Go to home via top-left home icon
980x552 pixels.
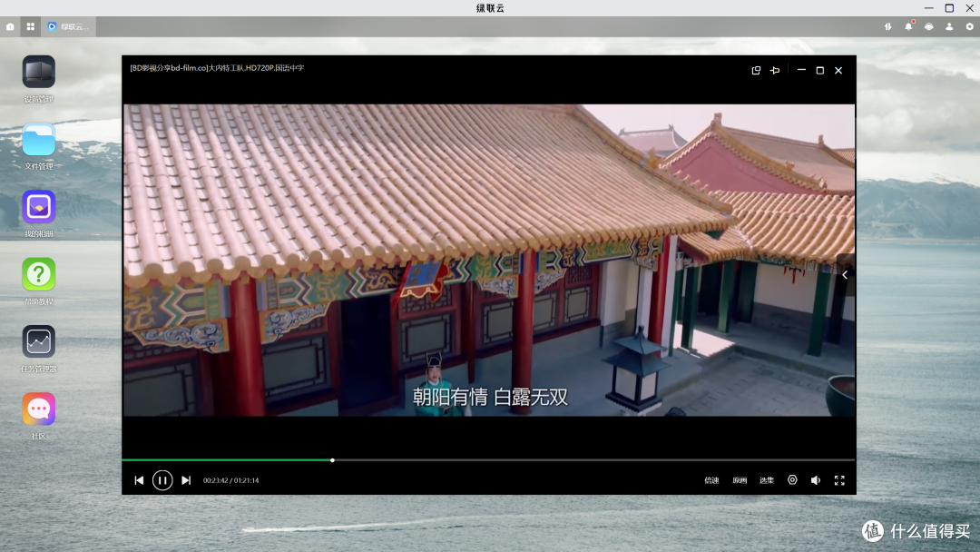click(x=10, y=26)
